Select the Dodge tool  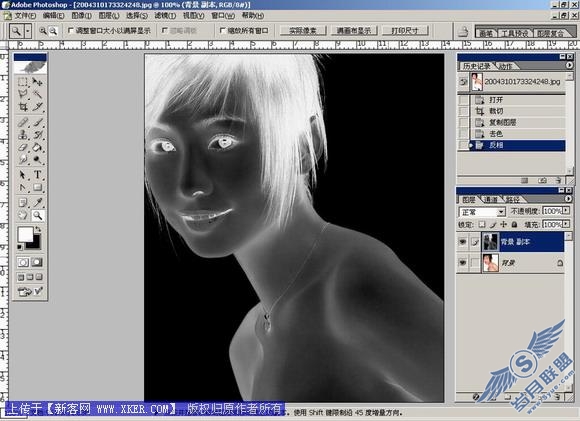37,159
